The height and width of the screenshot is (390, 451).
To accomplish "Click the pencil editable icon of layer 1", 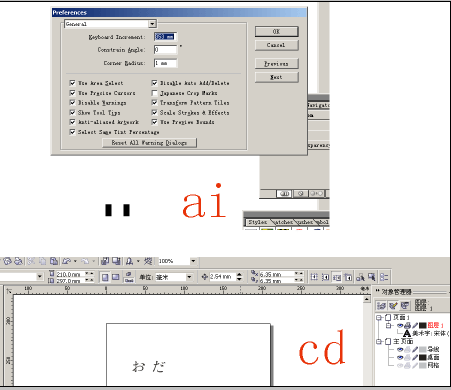I will point(415,325).
